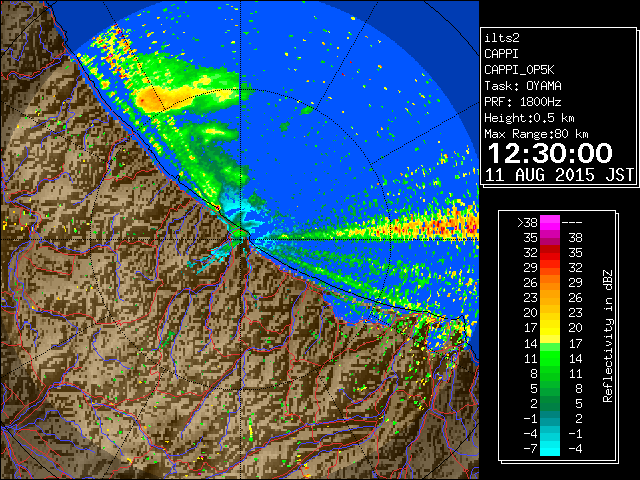Click the date "11 AUG 2015 JST"
The image size is (640, 480).
(x=559, y=175)
